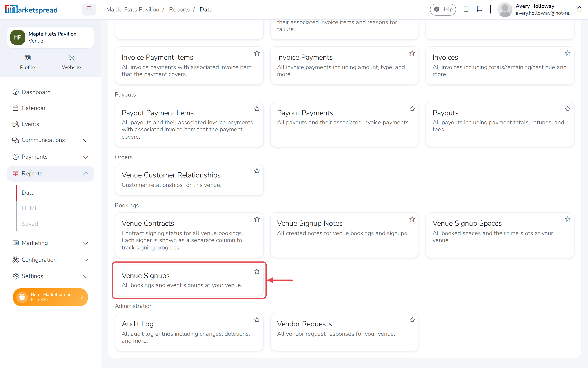This screenshot has height=368, width=588.
Task: Open the Invoice Payments report card
Action: click(345, 65)
